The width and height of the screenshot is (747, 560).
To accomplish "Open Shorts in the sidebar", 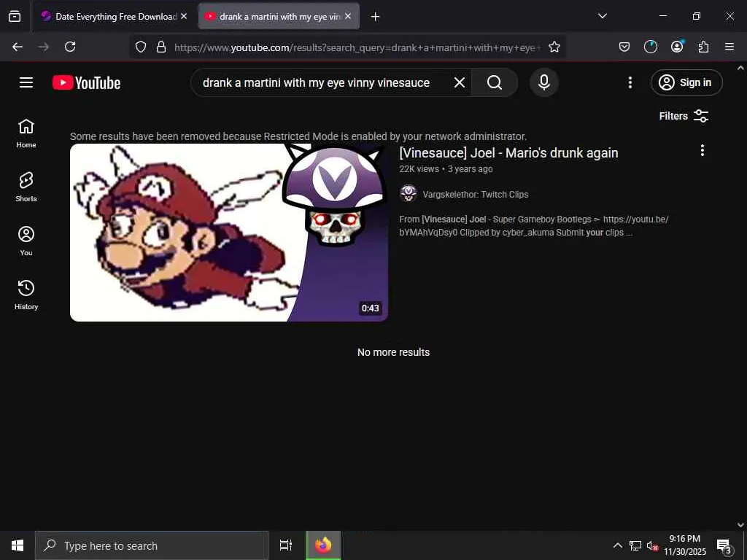I will point(26,187).
